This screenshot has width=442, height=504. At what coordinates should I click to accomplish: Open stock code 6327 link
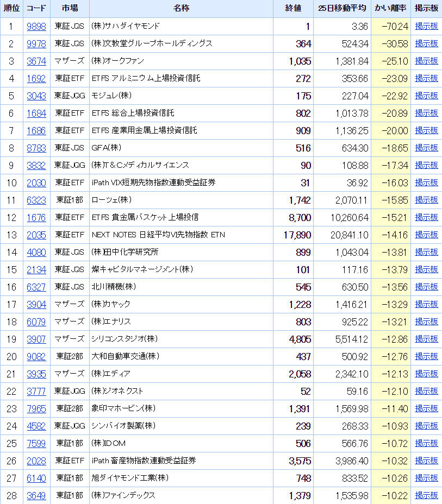pyautogui.click(x=36, y=287)
